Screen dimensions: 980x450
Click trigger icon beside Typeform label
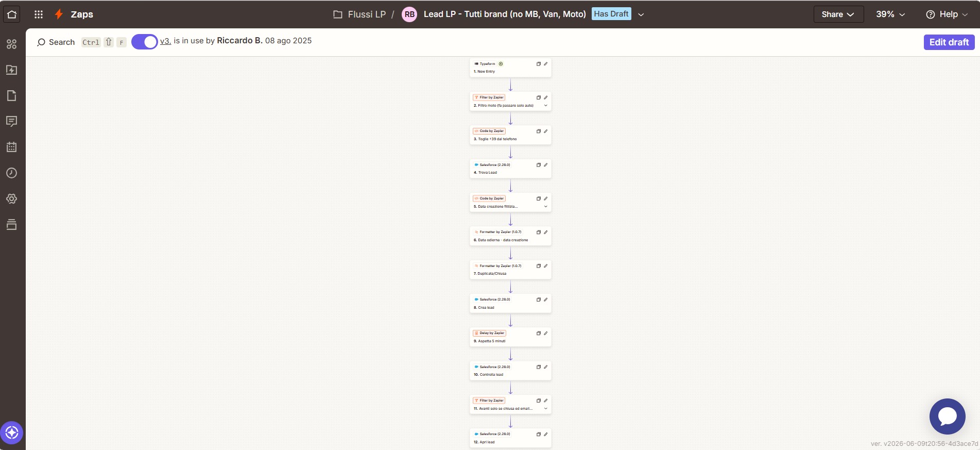tap(501, 64)
